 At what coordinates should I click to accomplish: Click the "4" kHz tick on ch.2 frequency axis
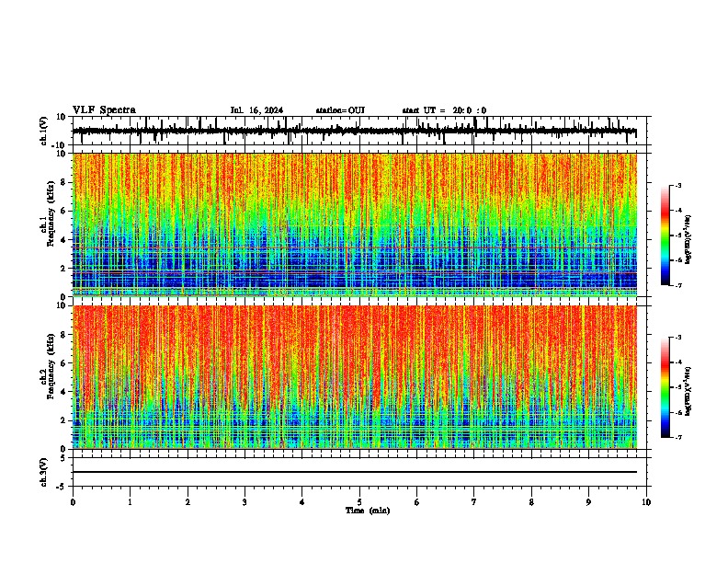(63, 392)
